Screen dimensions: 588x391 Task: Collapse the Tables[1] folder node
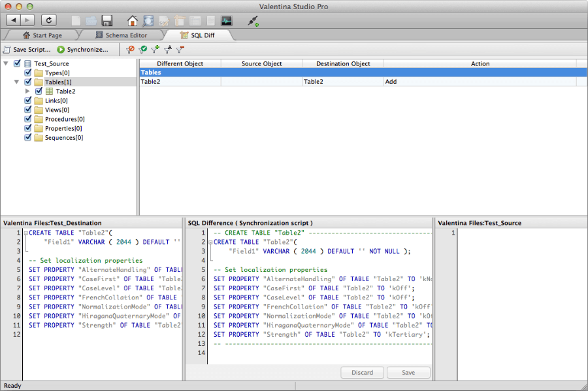click(17, 82)
